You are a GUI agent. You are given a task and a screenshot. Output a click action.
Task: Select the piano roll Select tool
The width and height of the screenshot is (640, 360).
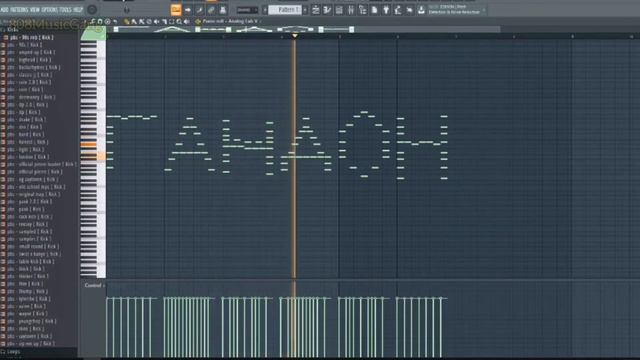(171, 22)
